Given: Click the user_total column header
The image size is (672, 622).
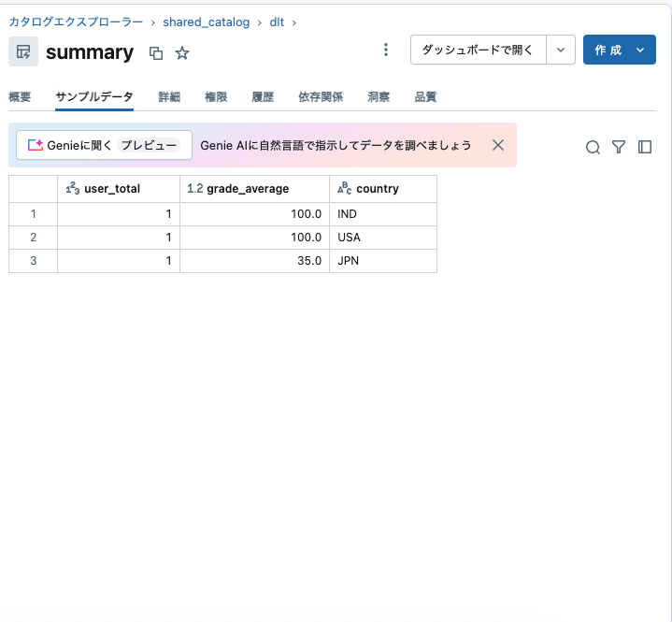Looking at the screenshot, I should [x=119, y=189].
